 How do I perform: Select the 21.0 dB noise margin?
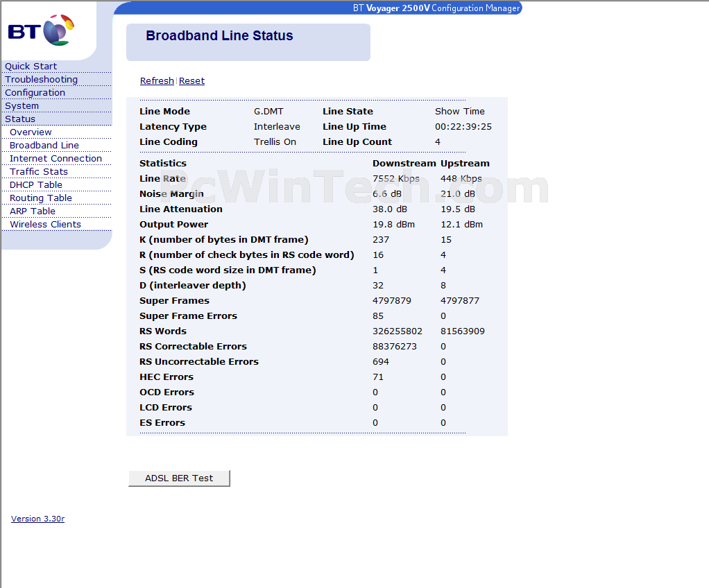pos(458,194)
